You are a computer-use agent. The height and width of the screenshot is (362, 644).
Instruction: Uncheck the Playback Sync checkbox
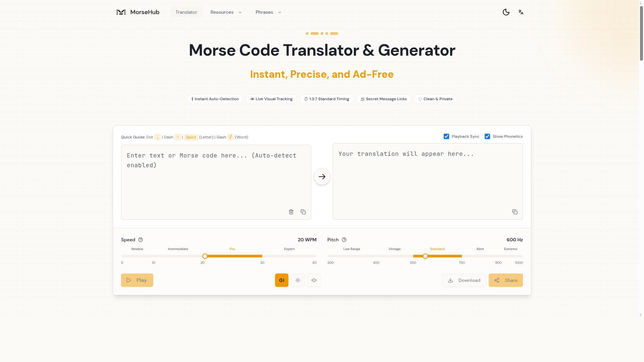pos(446,136)
